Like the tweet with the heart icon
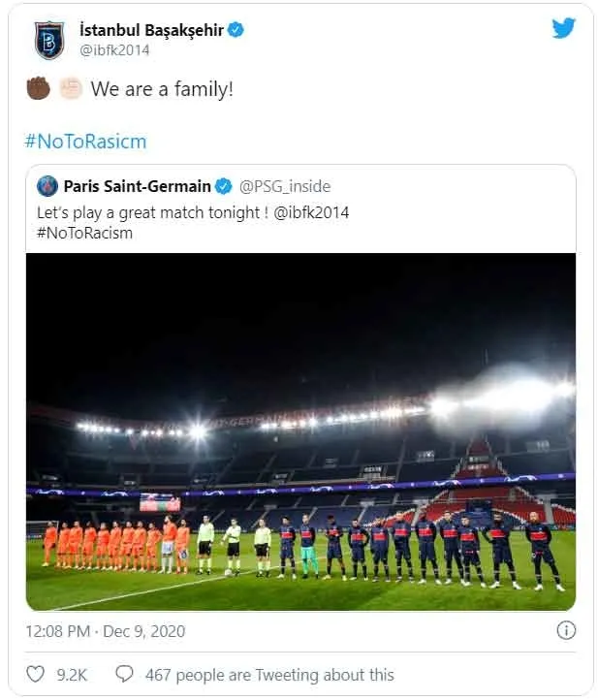The height and width of the screenshot is (700, 598). (x=36, y=674)
